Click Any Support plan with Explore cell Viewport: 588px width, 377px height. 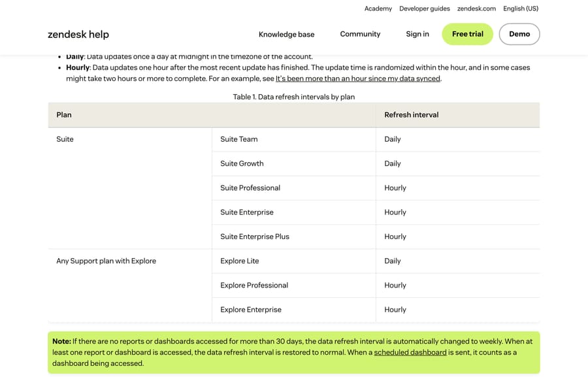(130, 286)
